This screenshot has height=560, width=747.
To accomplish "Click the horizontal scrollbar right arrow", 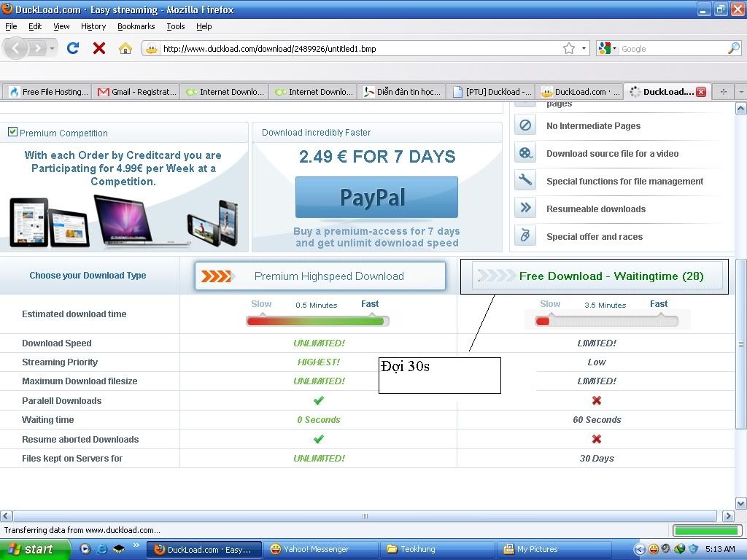I will pos(728,516).
